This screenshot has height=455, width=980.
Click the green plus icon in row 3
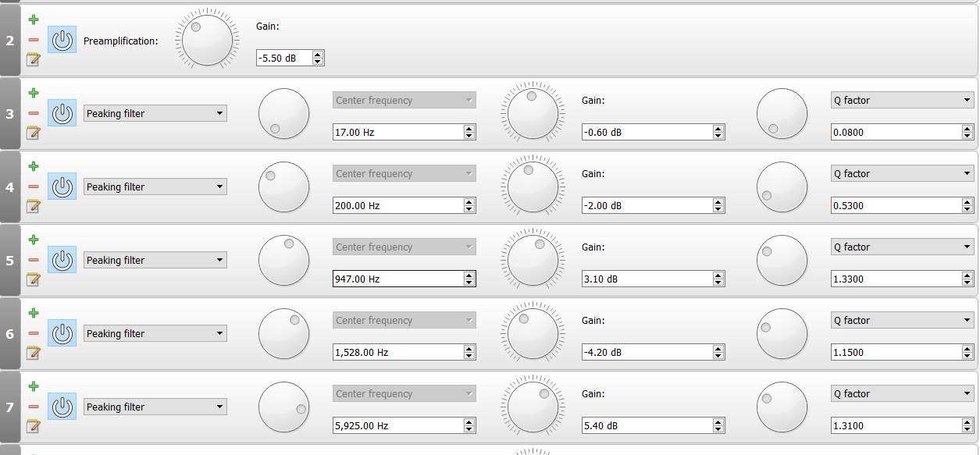coord(33,93)
